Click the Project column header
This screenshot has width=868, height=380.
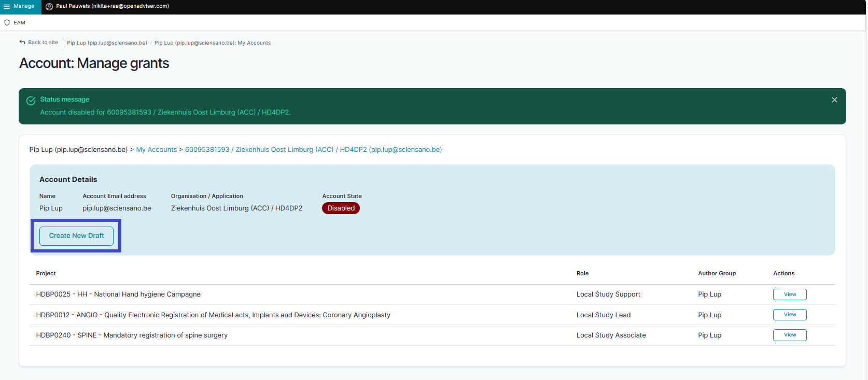tap(46, 274)
